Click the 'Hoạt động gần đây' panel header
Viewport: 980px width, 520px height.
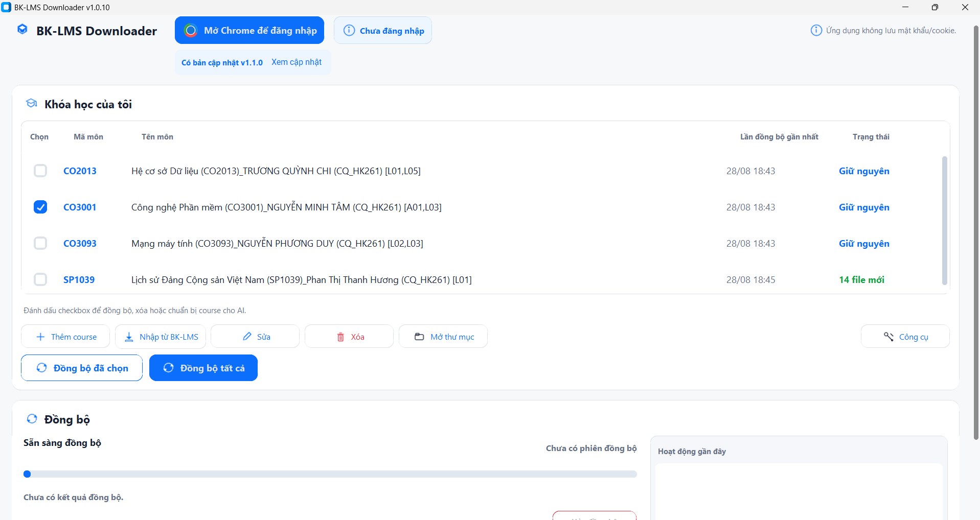pos(692,451)
